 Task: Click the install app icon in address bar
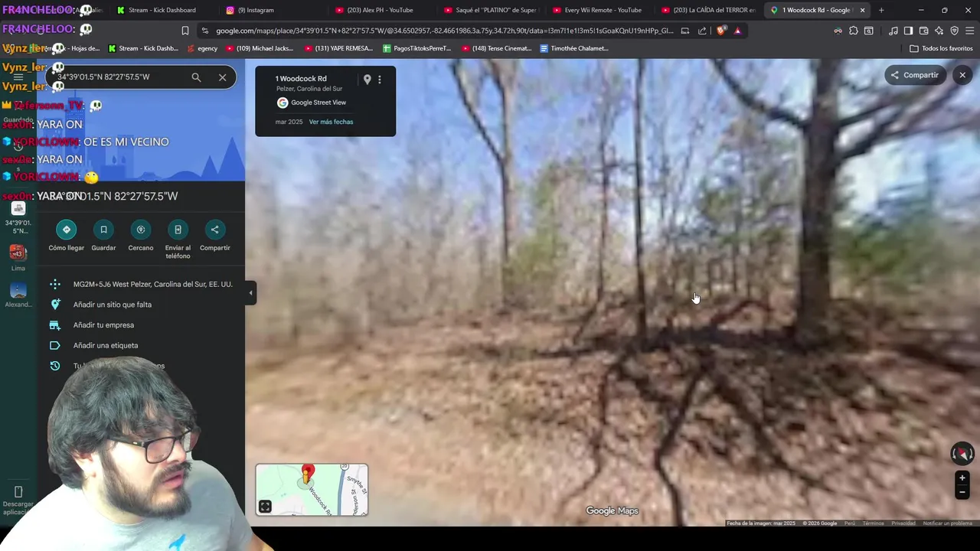click(x=685, y=31)
